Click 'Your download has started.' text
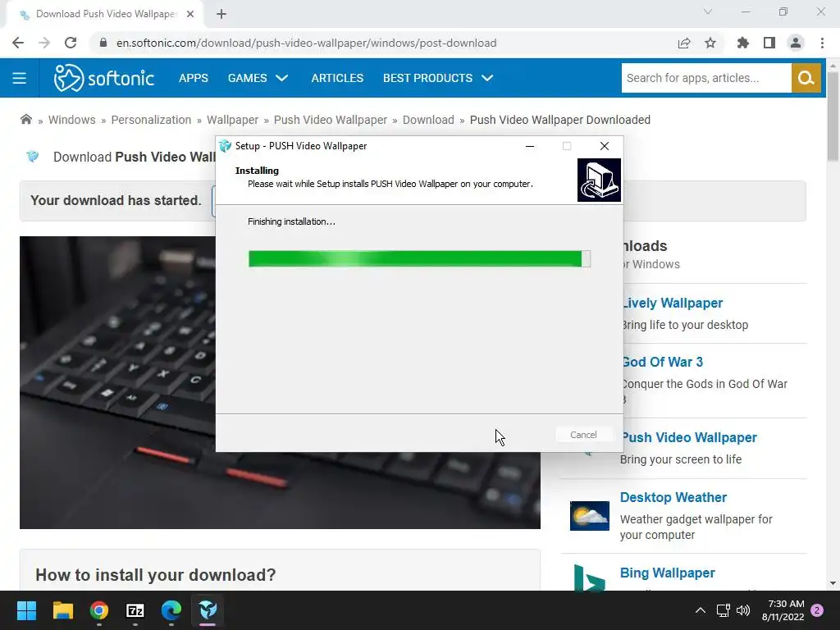 tap(116, 200)
